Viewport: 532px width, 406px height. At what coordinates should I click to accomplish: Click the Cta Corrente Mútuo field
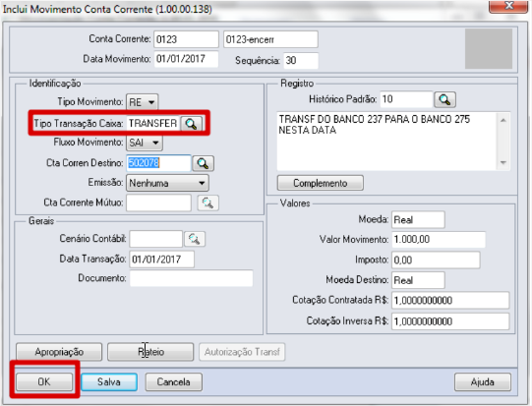coord(158,203)
